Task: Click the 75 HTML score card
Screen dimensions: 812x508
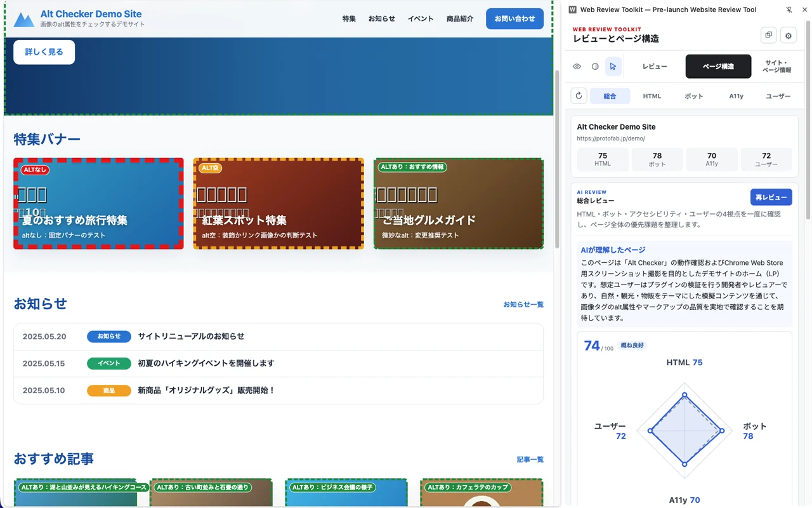Action: (x=603, y=159)
